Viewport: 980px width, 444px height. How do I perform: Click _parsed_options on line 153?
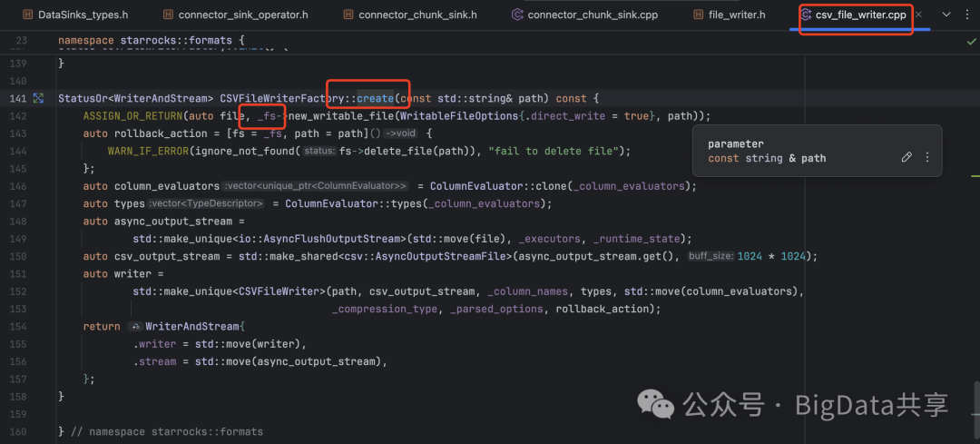click(x=497, y=309)
